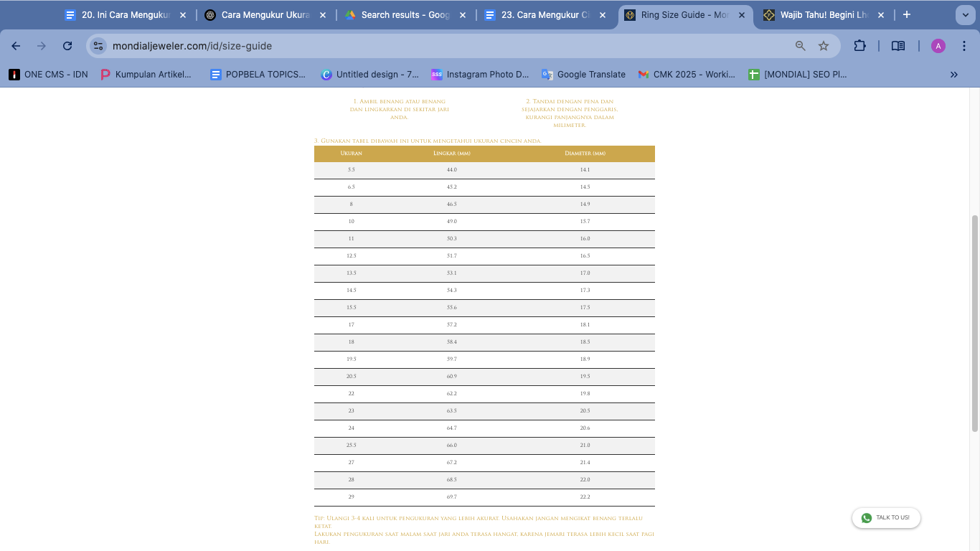Expand the tab search dropdown arrow
The width and height of the screenshot is (980, 551).
[965, 15]
